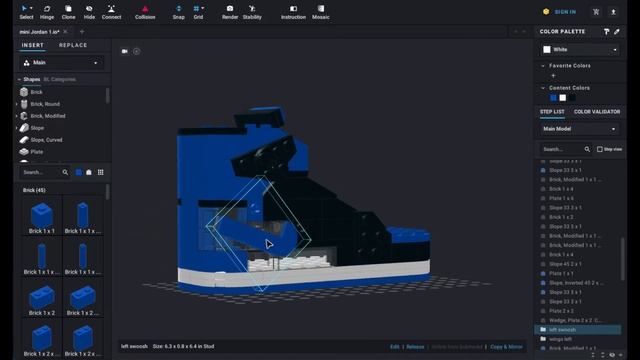The image size is (640, 360).
Task: Select the left swoosh folder in step list
Action: point(578,330)
